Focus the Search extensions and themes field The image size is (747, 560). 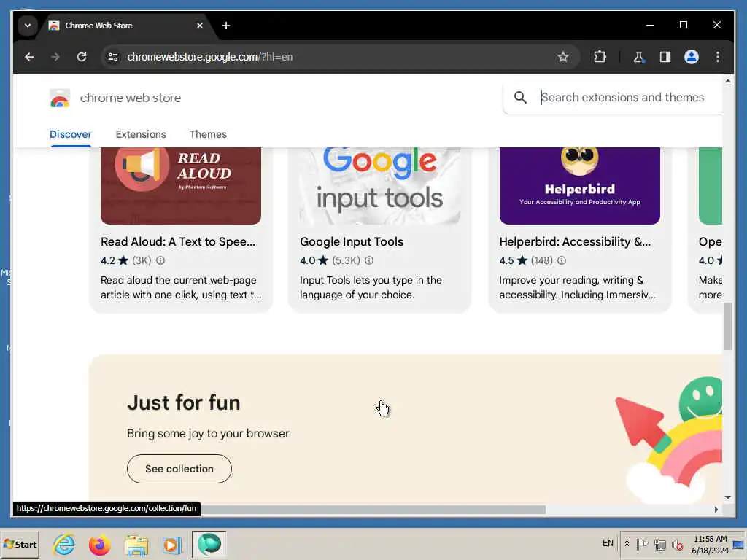(x=622, y=98)
